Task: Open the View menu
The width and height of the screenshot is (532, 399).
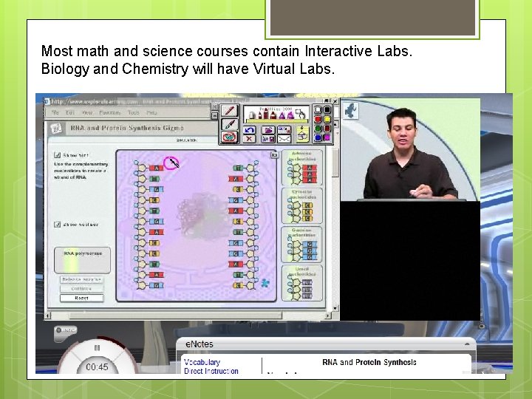Action: [x=87, y=112]
